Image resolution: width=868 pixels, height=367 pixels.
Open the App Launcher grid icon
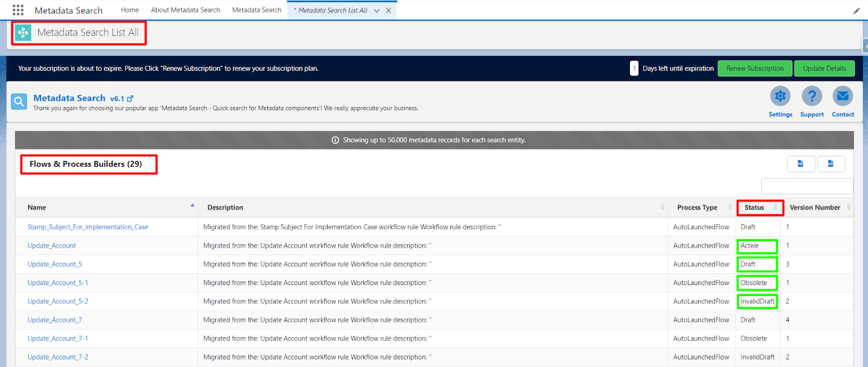click(x=18, y=10)
